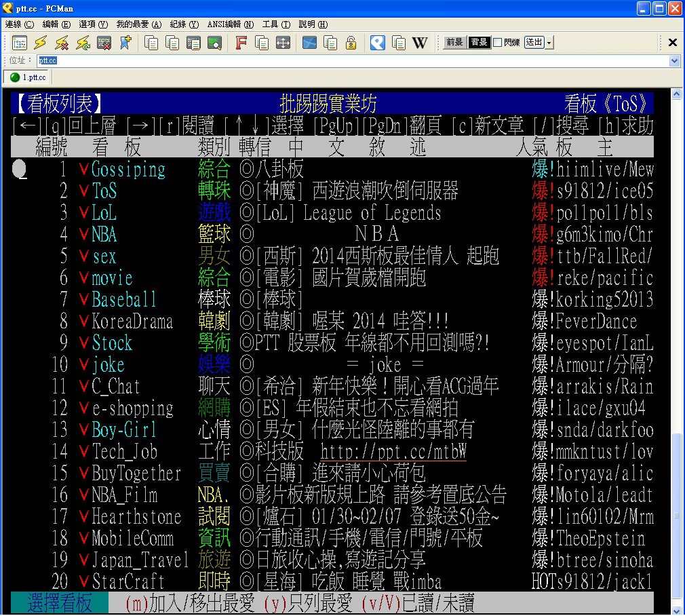Viewport: 685px width, 616px height.
Task: Open the 編輯 (E) menu
Action: pyautogui.click(x=56, y=24)
